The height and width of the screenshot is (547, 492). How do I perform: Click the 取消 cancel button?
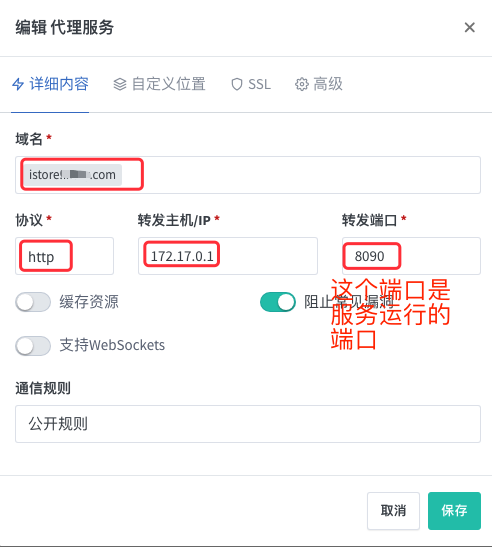point(393,511)
